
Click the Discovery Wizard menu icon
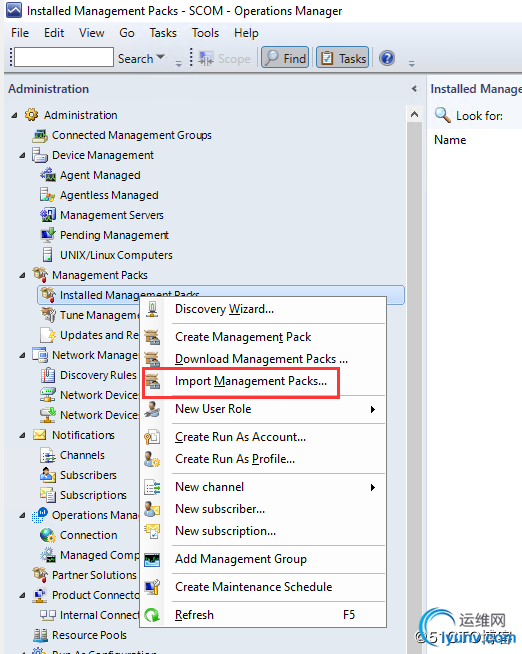tap(152, 309)
